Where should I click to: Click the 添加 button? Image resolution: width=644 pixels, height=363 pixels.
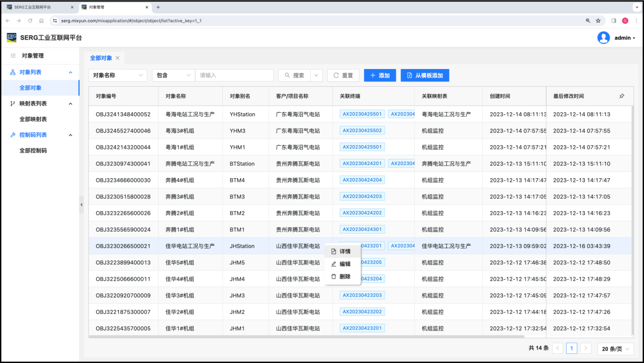pos(380,75)
